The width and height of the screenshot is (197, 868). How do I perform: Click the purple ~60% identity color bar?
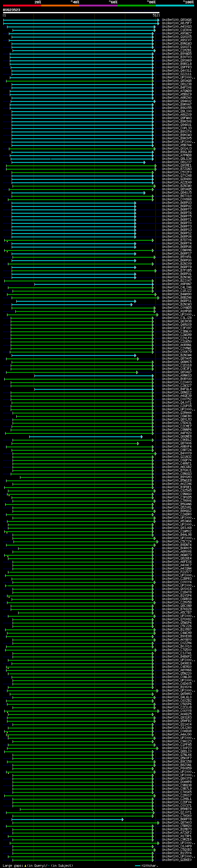(99, 6)
